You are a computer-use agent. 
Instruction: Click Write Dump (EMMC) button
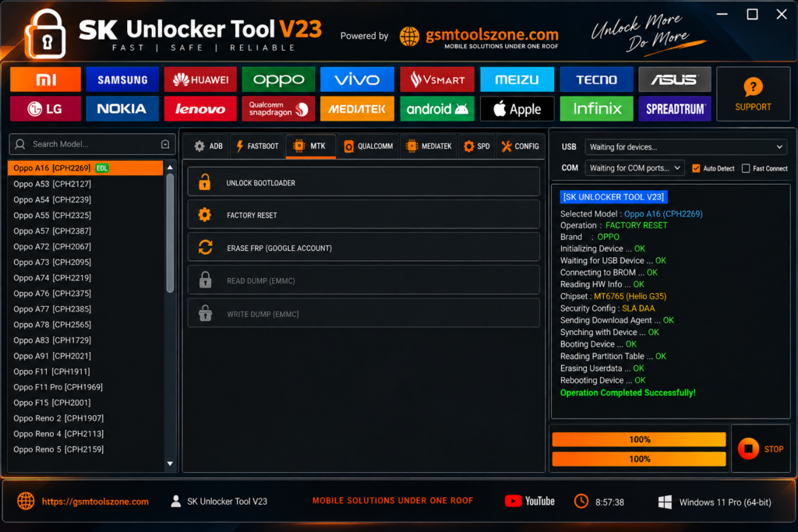click(x=363, y=313)
